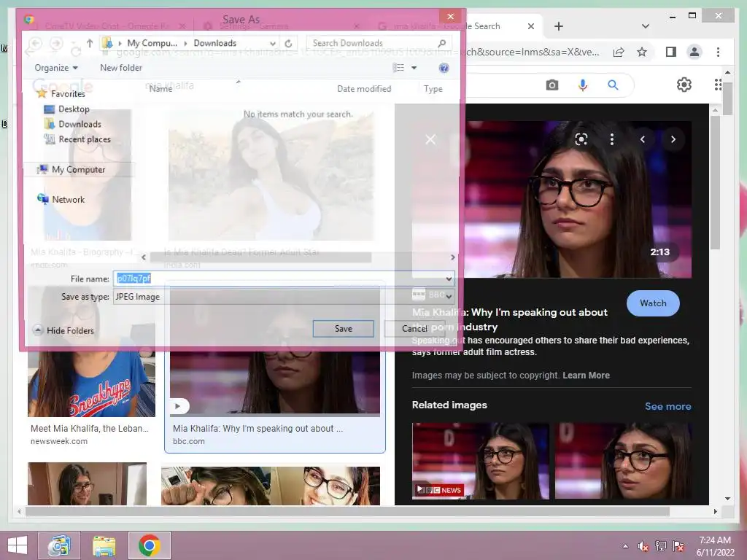
Task: Click the page horizontal scrollbar
Action: [347, 511]
